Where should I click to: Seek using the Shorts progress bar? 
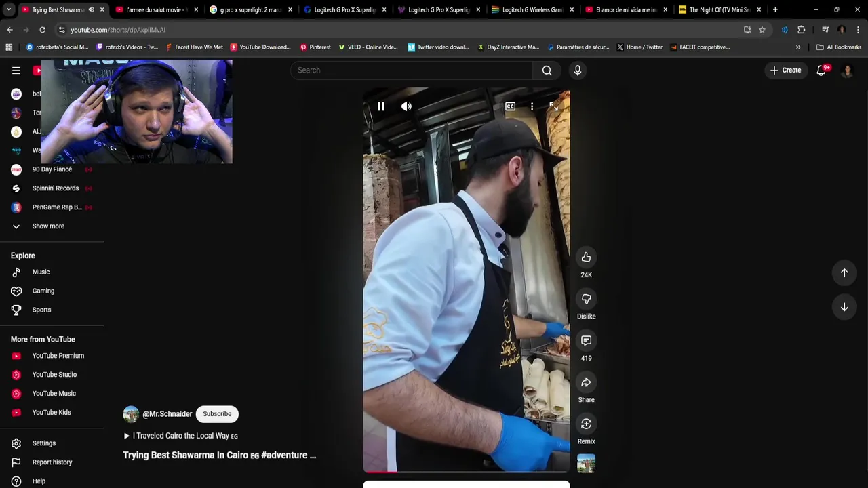pos(467,471)
